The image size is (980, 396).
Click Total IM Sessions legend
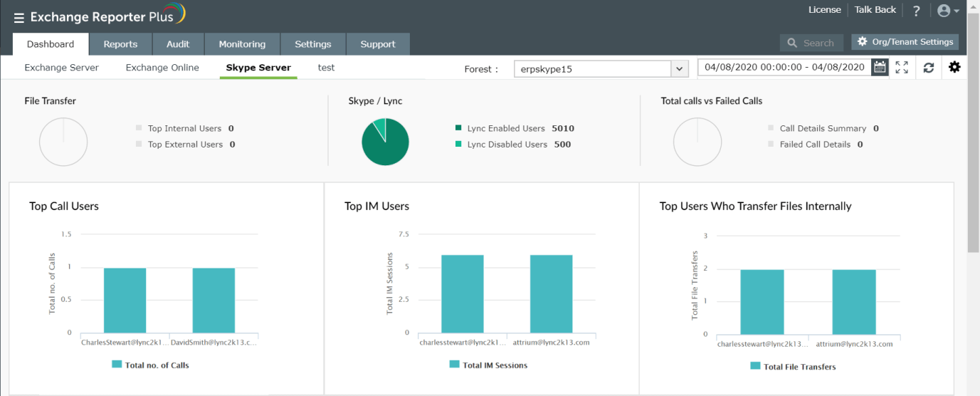tap(488, 365)
